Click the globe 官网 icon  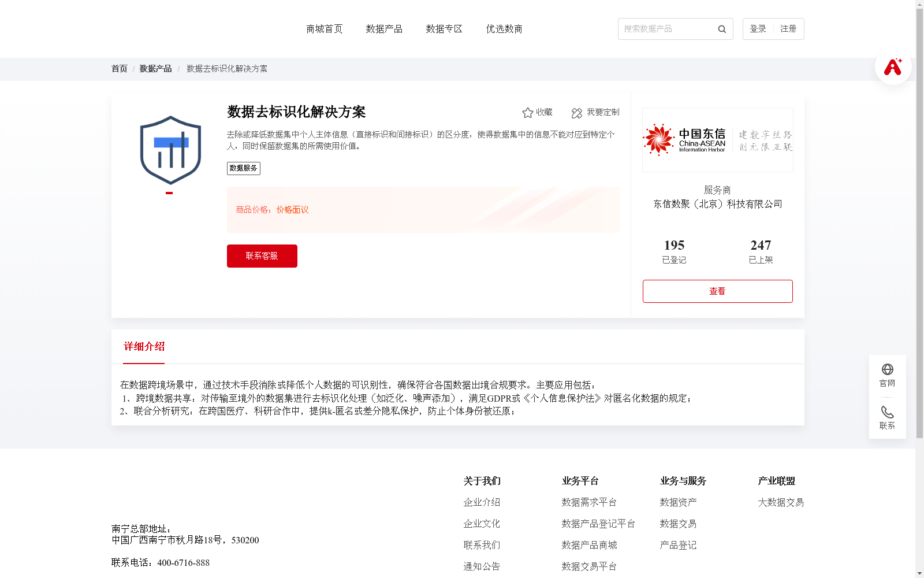887,369
